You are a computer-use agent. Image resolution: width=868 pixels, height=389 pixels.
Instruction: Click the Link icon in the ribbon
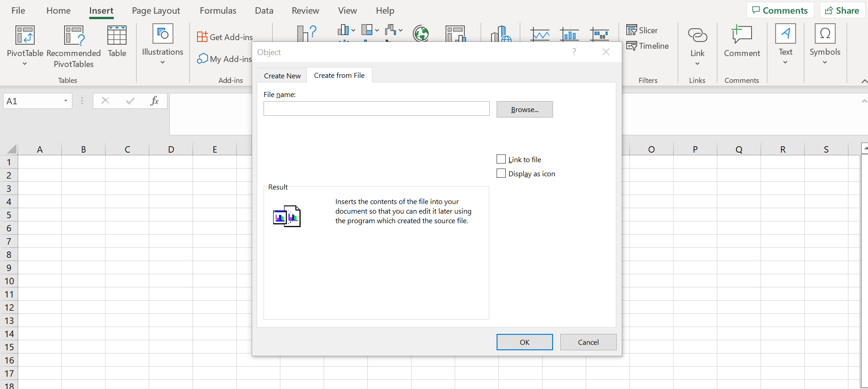[x=697, y=35]
